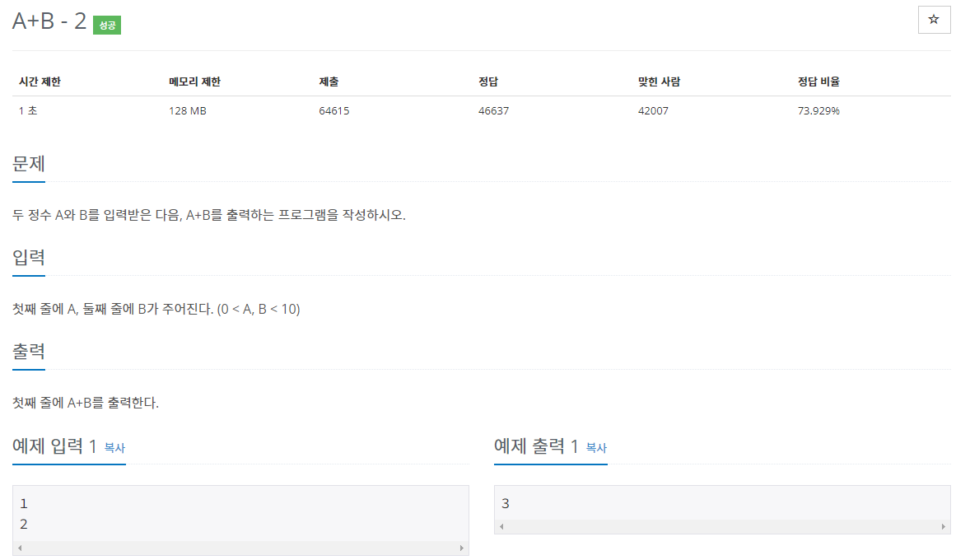Select the 입력 section heading

click(28, 257)
